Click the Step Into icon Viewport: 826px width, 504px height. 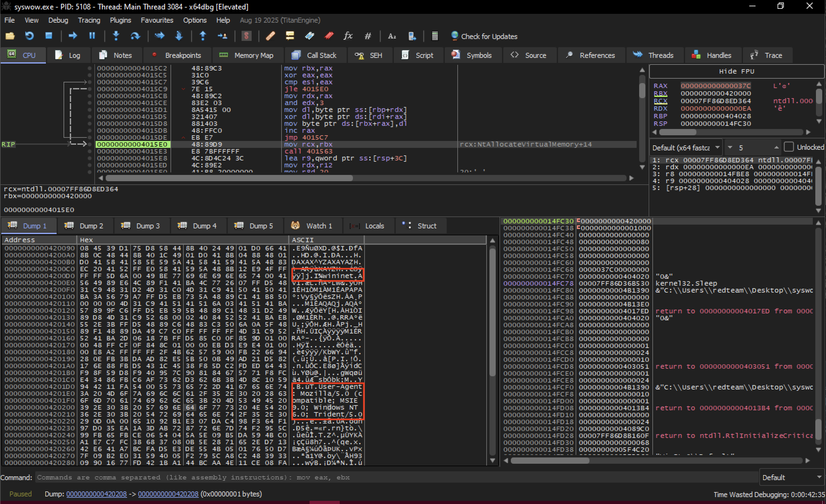(x=116, y=36)
